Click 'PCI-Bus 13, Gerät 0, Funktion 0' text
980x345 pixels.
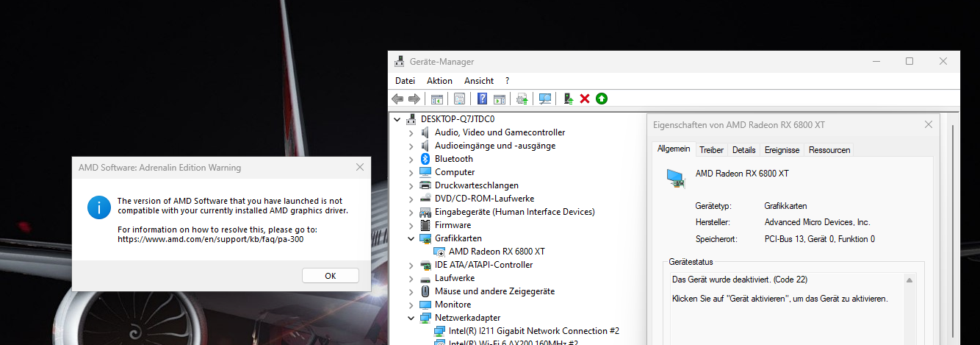(x=820, y=239)
